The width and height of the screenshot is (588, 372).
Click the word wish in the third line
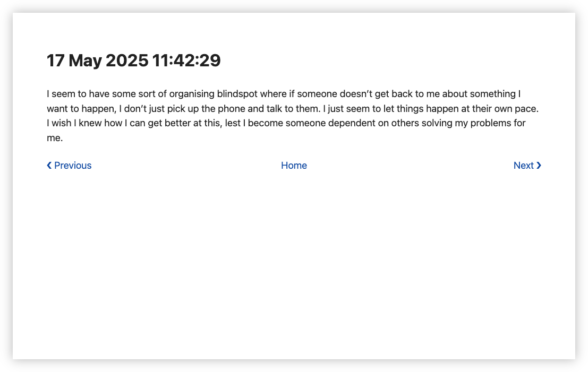[x=62, y=123]
